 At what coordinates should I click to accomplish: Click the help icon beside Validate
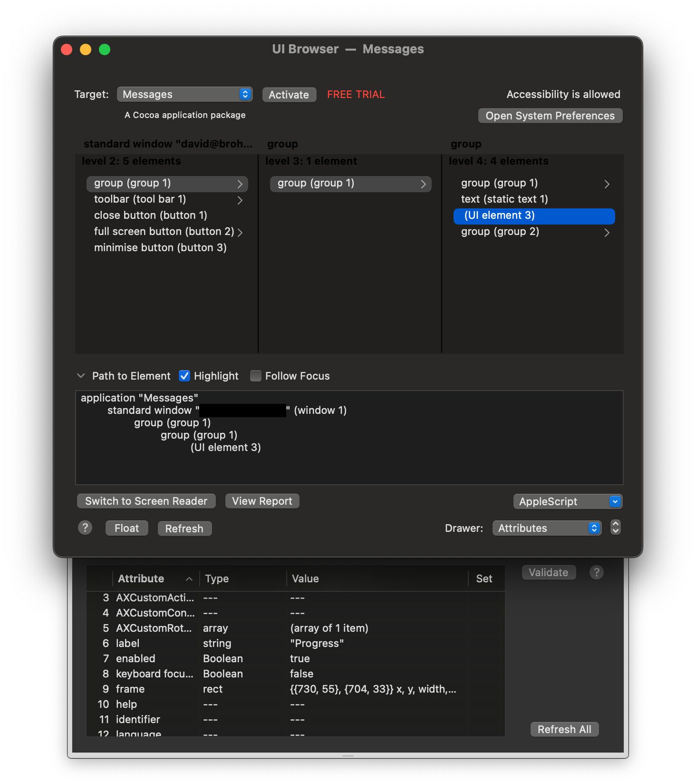(x=597, y=572)
